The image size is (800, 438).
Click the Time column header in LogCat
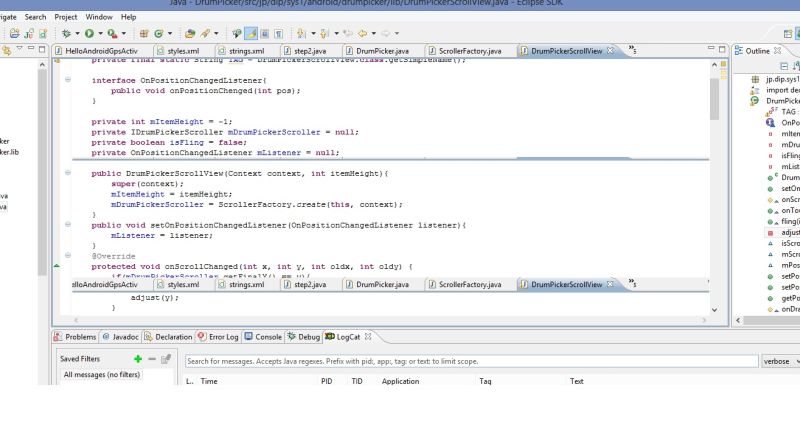click(x=209, y=381)
